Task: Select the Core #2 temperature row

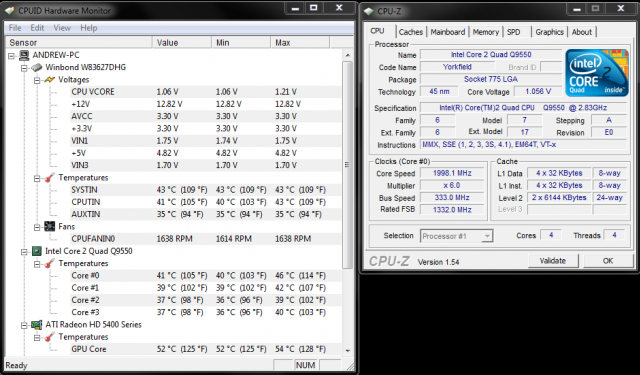Action: click(x=205, y=300)
